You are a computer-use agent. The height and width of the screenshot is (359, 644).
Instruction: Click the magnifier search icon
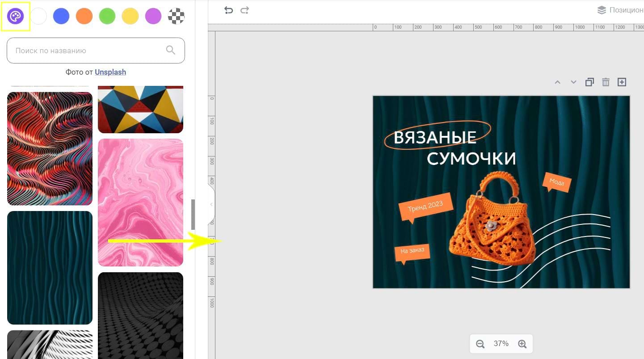[171, 50]
